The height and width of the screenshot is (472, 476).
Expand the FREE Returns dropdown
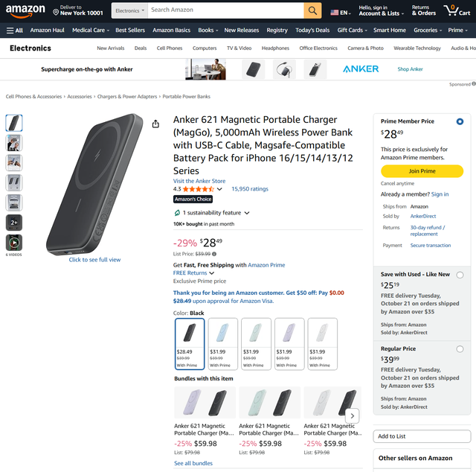212,273
